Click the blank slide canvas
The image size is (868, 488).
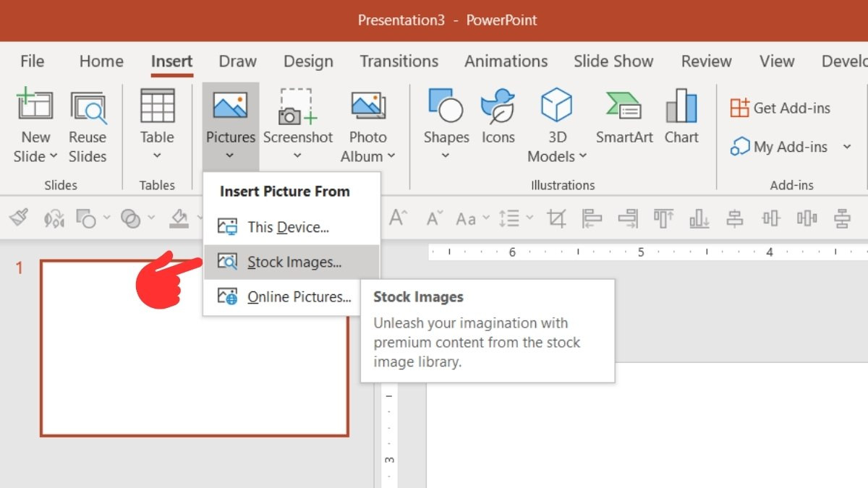point(647,425)
